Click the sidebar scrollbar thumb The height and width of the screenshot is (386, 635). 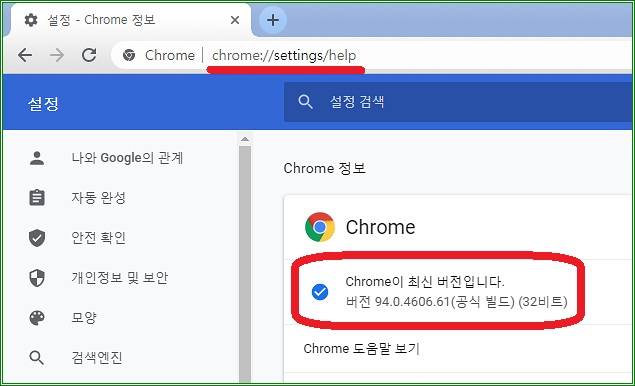[245, 263]
